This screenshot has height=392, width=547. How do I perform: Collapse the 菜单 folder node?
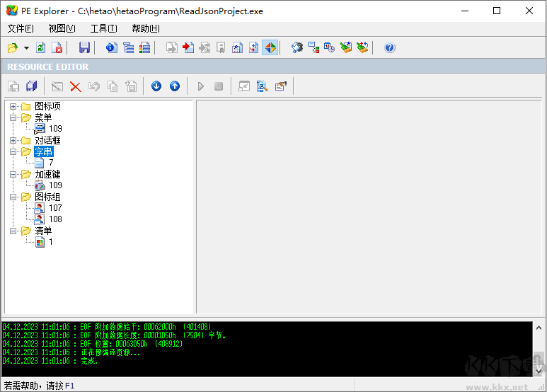pos(13,117)
